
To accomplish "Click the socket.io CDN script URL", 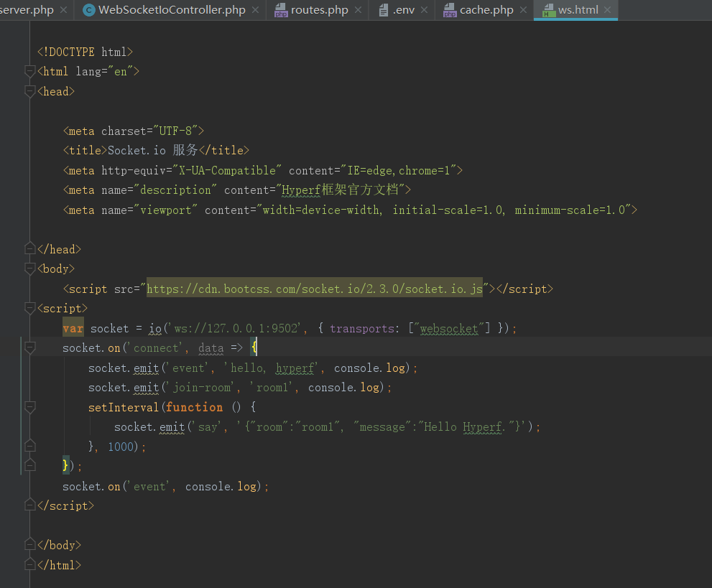I will coord(314,289).
